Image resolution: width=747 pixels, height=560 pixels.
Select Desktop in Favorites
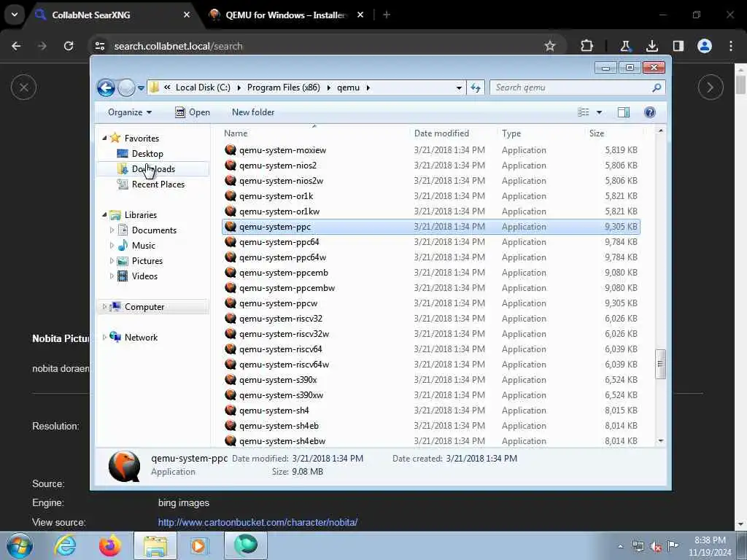[x=147, y=154]
